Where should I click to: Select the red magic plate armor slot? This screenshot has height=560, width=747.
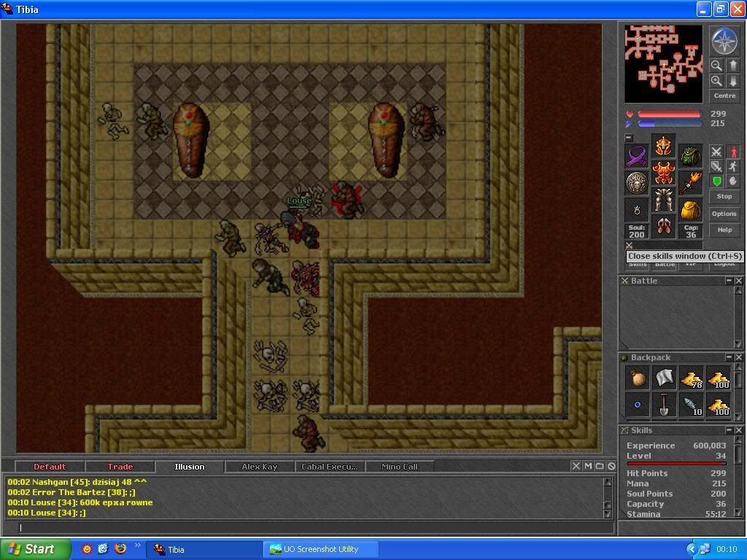[664, 173]
